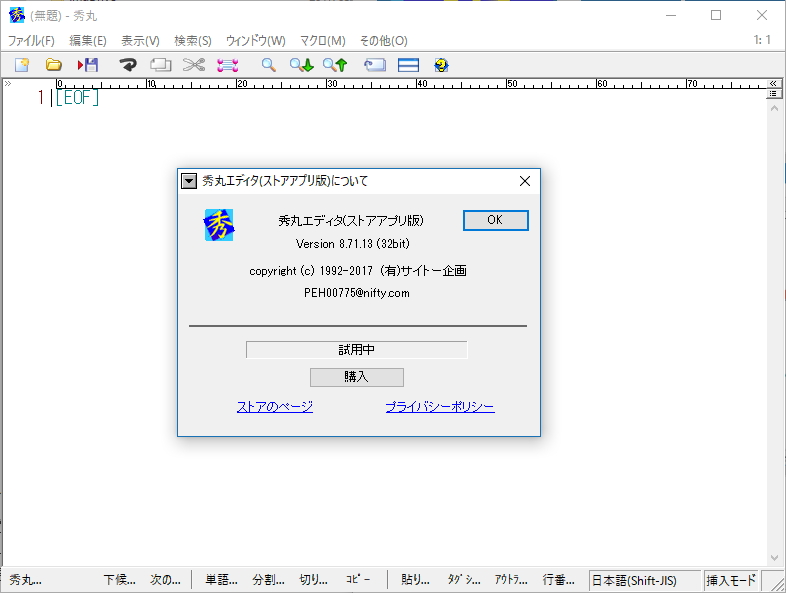Click the Hidemaru icon in title bar
The height and width of the screenshot is (593, 786).
point(17,15)
